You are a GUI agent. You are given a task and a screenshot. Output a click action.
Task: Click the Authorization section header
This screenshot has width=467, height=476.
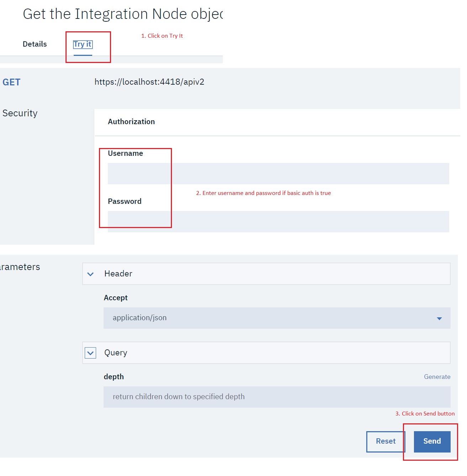131,122
